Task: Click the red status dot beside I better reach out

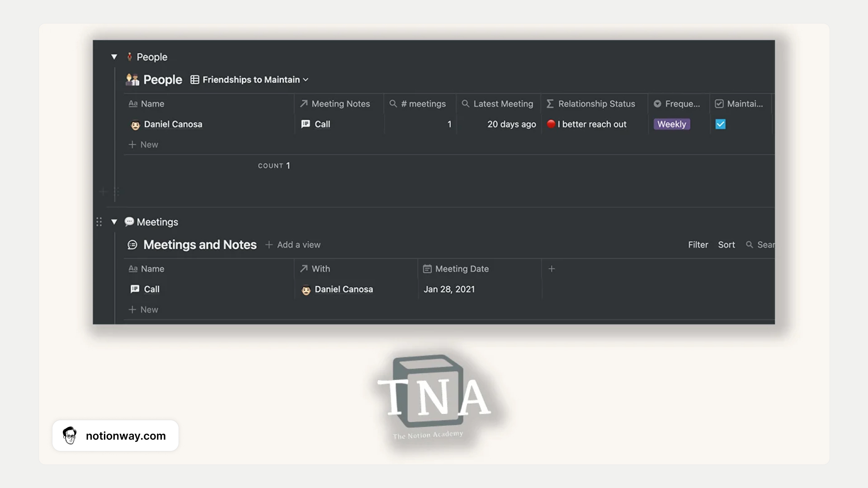Action: [x=551, y=124]
